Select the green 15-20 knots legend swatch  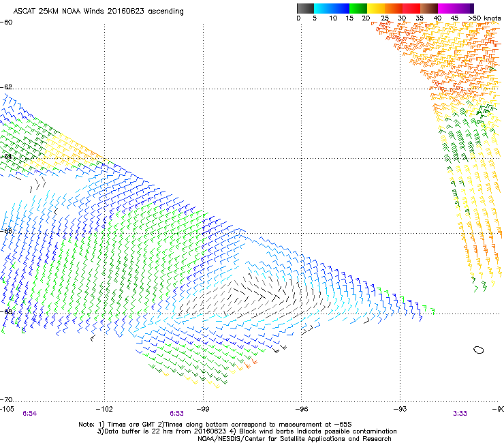coord(358,8)
